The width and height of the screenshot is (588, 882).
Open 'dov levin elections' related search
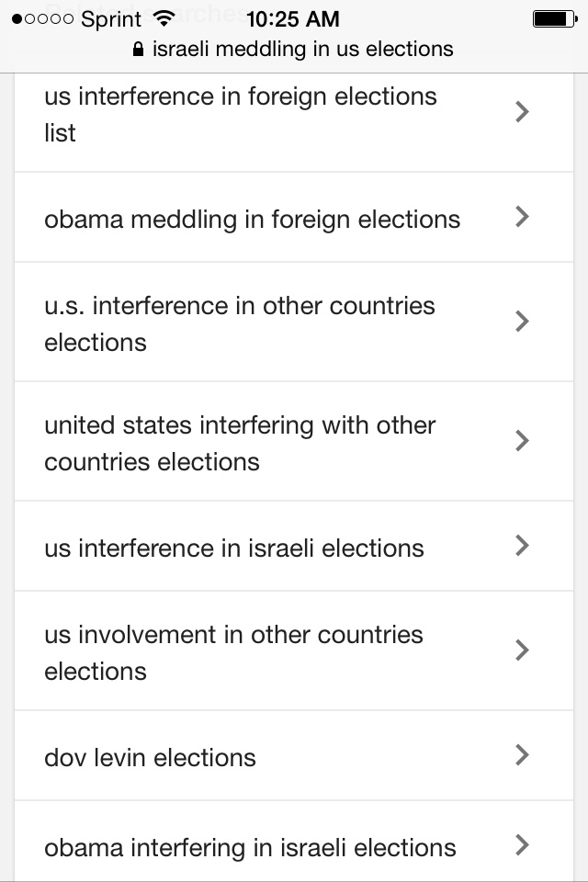point(294,755)
